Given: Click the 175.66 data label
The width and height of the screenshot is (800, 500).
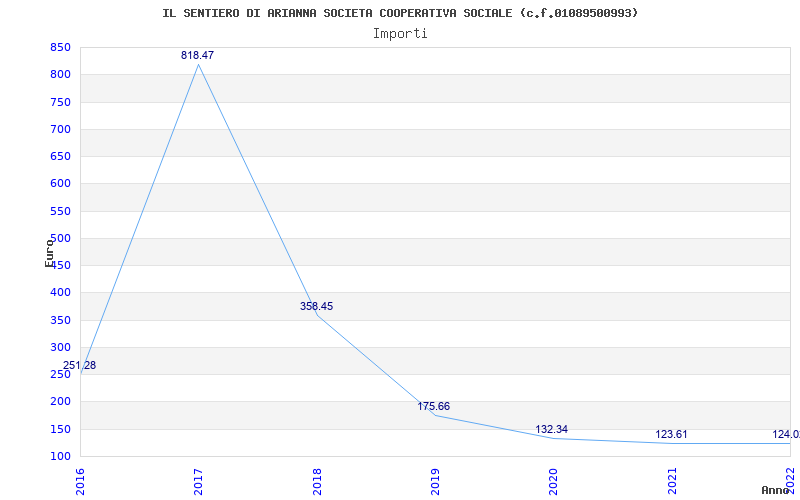Looking at the screenshot, I should pos(434,407).
